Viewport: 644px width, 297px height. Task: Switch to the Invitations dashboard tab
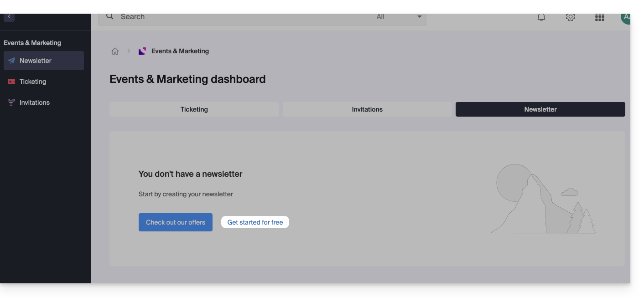pos(367,109)
